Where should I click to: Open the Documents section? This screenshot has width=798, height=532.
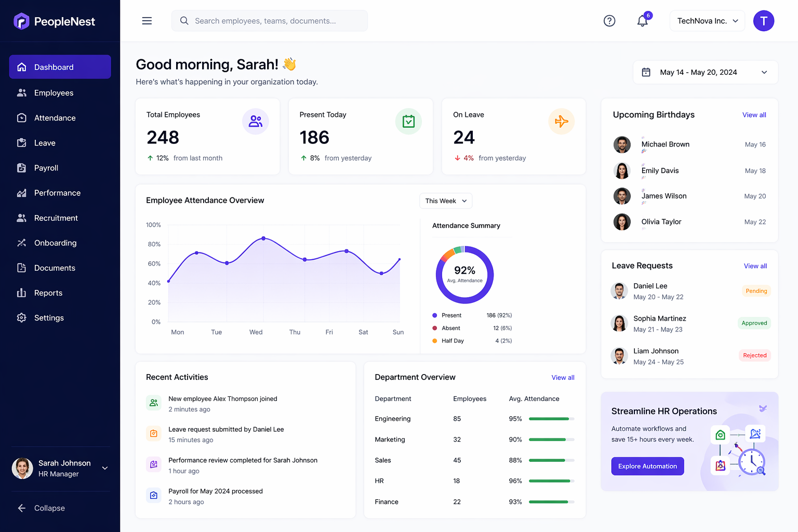(x=54, y=268)
